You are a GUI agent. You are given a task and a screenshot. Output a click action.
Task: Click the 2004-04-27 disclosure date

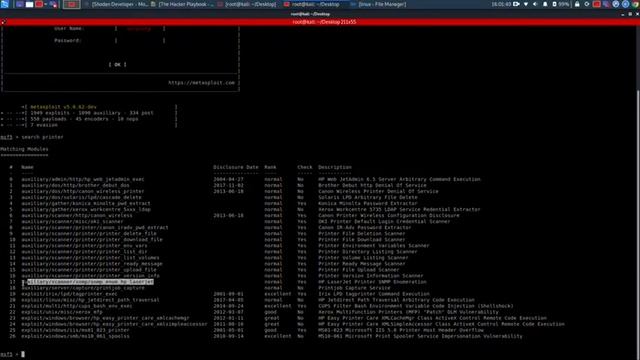228,179
